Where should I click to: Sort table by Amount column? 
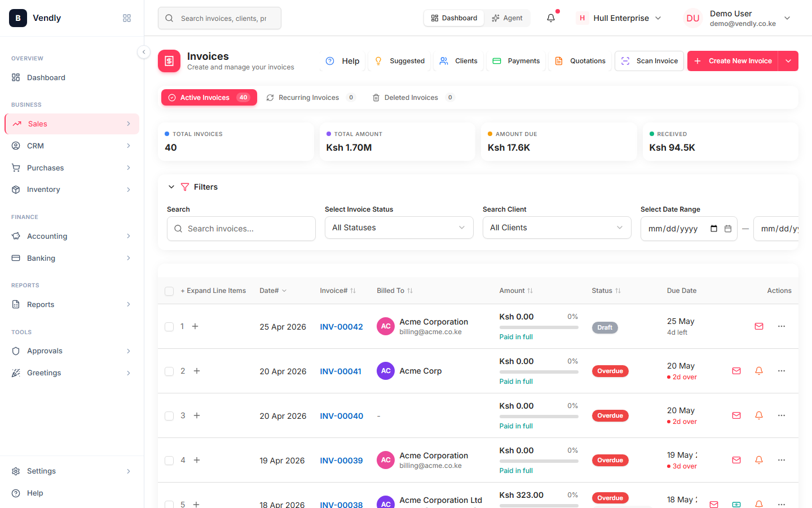(x=516, y=291)
